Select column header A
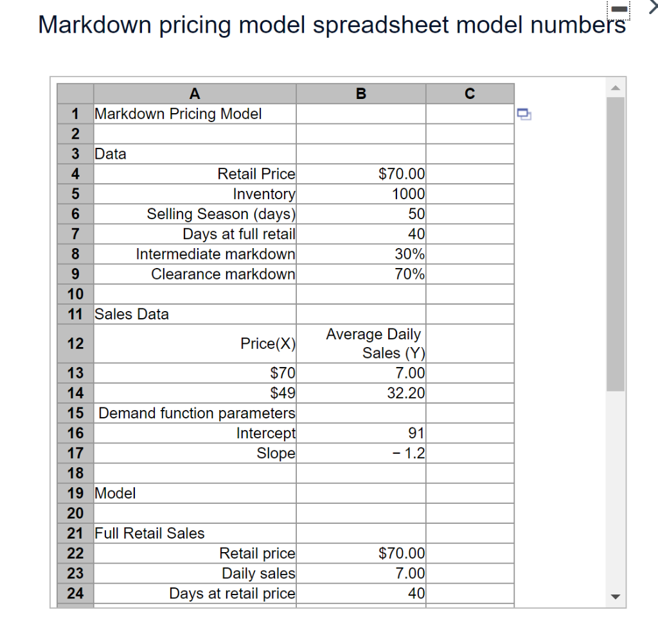 [195, 93]
